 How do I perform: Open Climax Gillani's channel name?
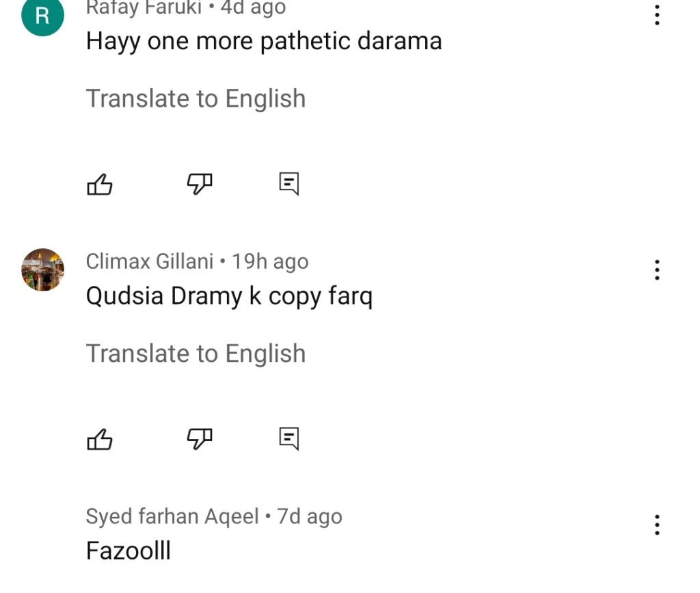tap(150, 261)
